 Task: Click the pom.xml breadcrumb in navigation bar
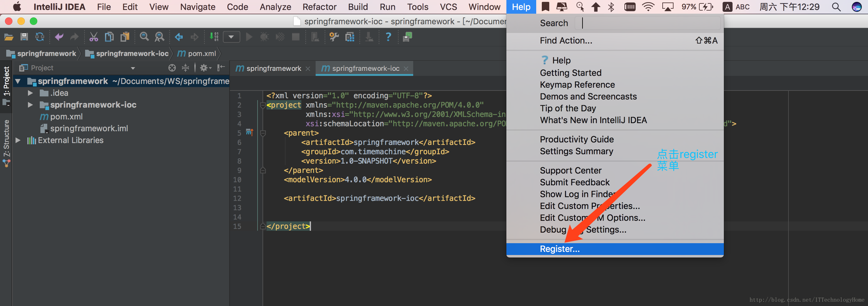coord(197,53)
